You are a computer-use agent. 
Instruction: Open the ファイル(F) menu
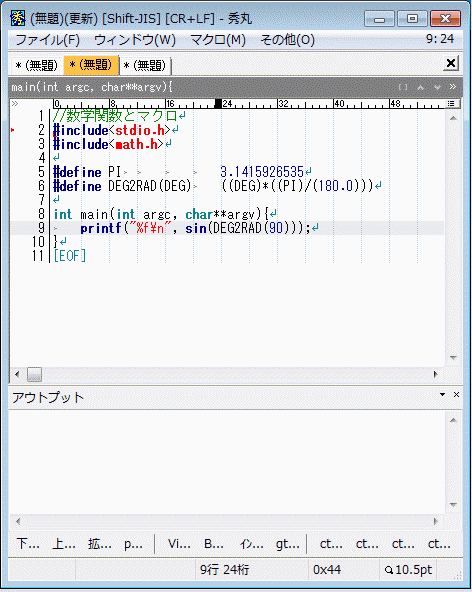point(48,40)
